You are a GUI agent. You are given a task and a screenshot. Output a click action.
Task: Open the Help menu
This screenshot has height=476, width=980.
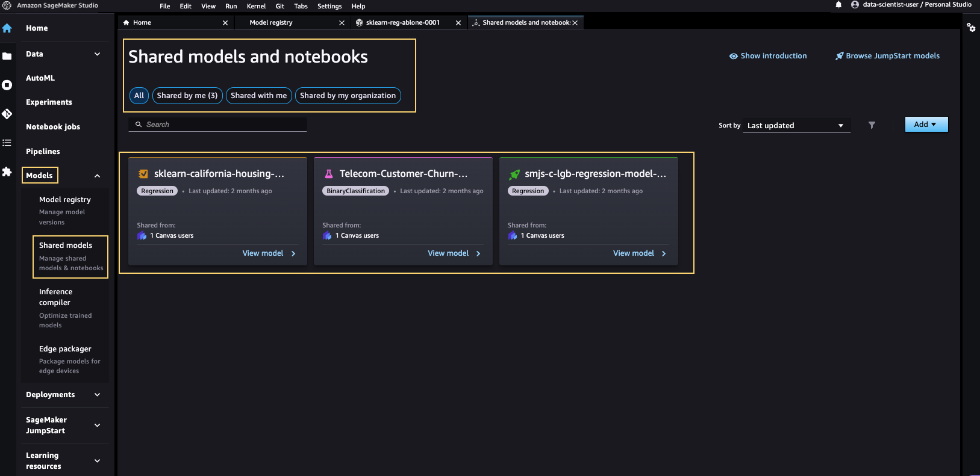coord(358,6)
